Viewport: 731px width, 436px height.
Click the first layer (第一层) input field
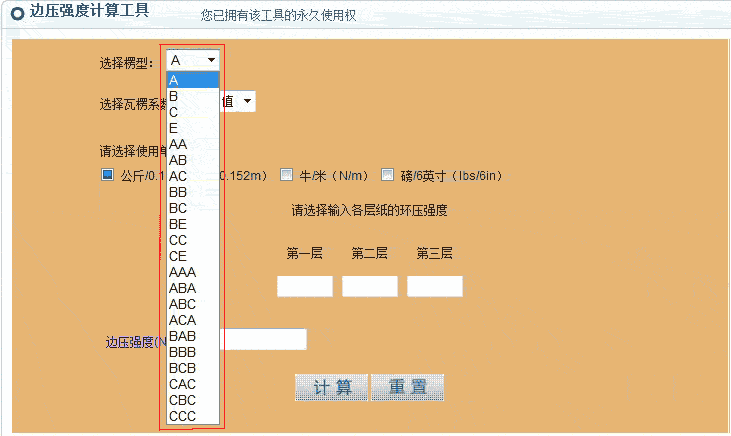304,287
